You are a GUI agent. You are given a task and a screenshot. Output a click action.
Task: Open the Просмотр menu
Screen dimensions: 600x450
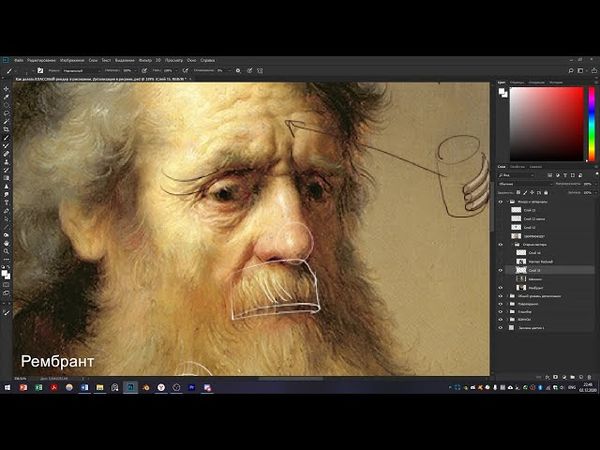pos(174,60)
